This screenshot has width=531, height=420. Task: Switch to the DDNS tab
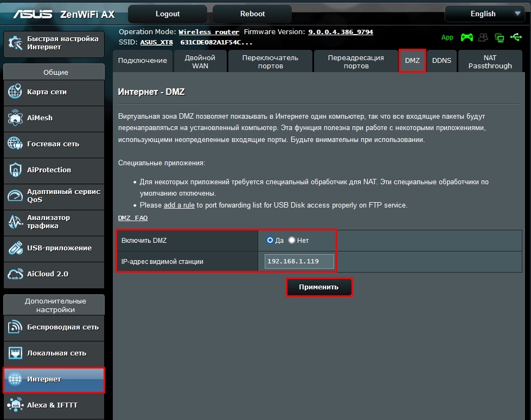pos(442,61)
